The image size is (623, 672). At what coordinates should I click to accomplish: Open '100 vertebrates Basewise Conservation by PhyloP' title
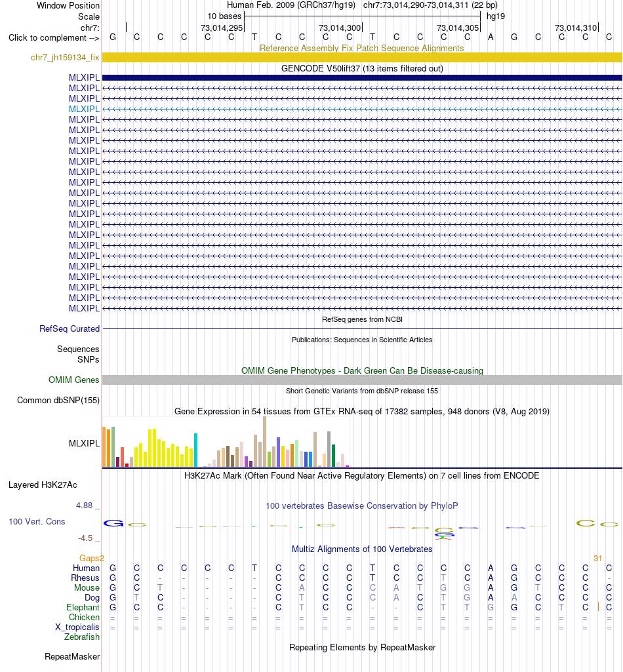click(x=362, y=505)
